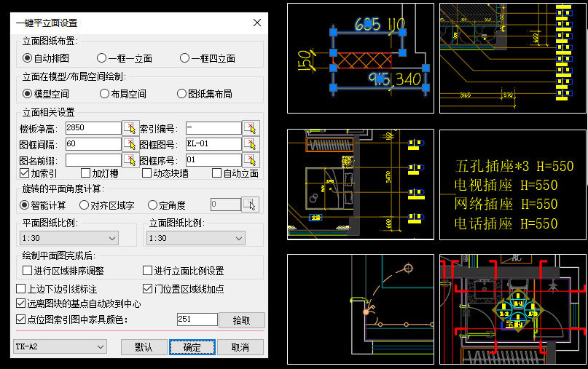This screenshot has height=369, width=588.
Task: Close the 一键平立面设置 dialog
Action: pyautogui.click(x=257, y=23)
